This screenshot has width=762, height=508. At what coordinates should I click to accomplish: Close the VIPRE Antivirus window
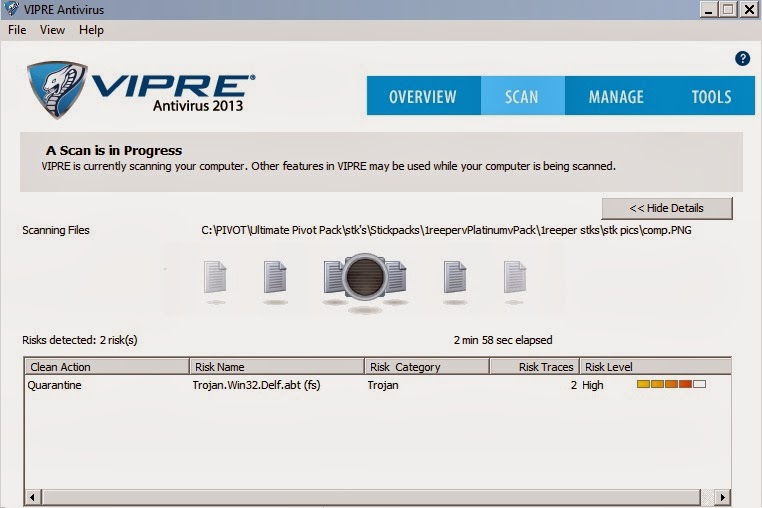tap(749, 9)
